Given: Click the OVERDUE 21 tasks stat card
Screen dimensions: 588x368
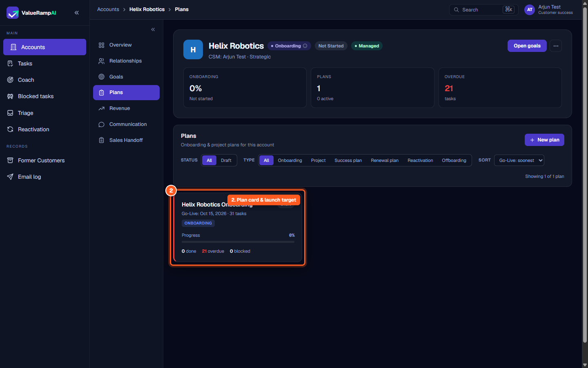Looking at the screenshot, I should coord(500,88).
